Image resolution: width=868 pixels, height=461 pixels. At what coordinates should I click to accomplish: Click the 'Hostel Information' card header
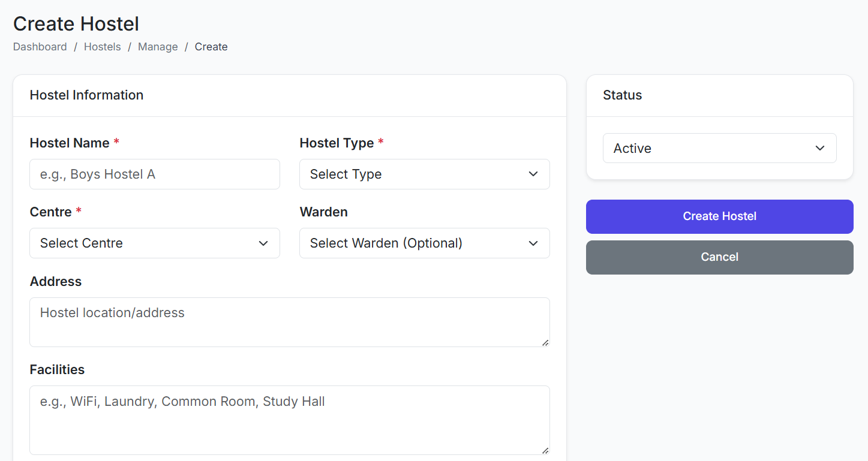(86, 95)
